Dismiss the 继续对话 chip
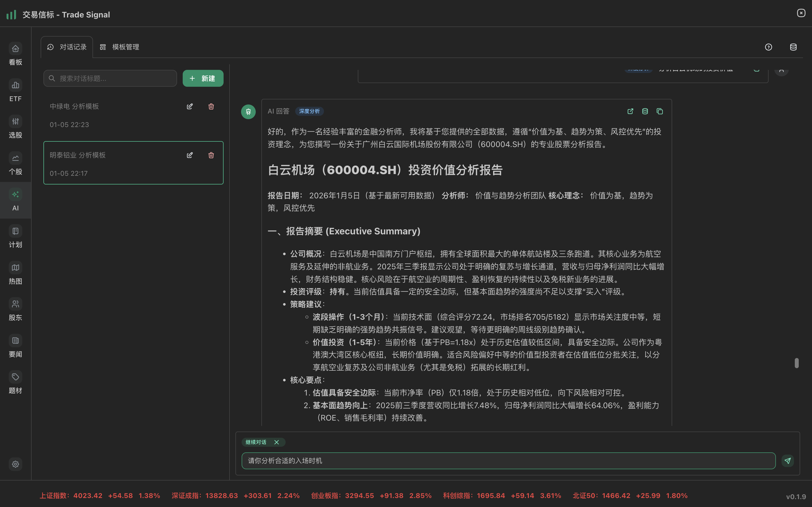The height and width of the screenshot is (507, 812). [277, 442]
